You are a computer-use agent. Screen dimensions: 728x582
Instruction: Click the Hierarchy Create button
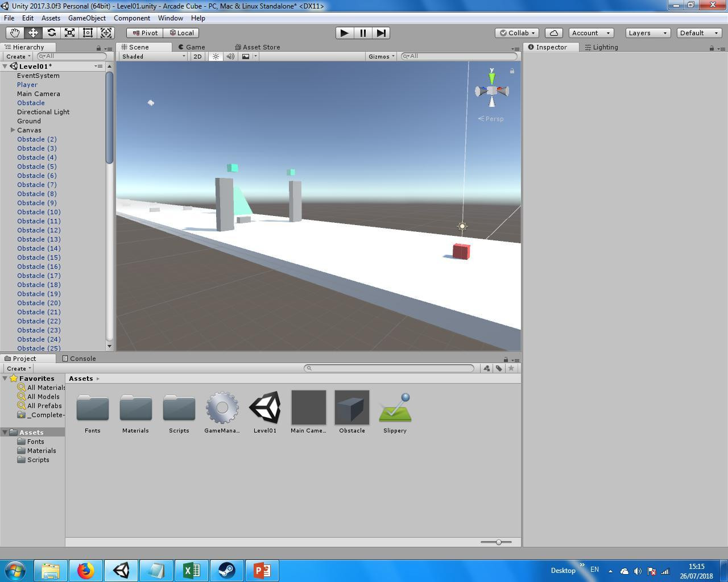click(x=17, y=56)
